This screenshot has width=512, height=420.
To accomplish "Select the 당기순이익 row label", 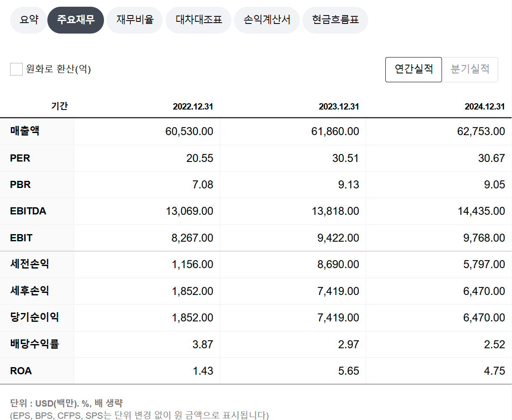I will pyautogui.click(x=34, y=317).
